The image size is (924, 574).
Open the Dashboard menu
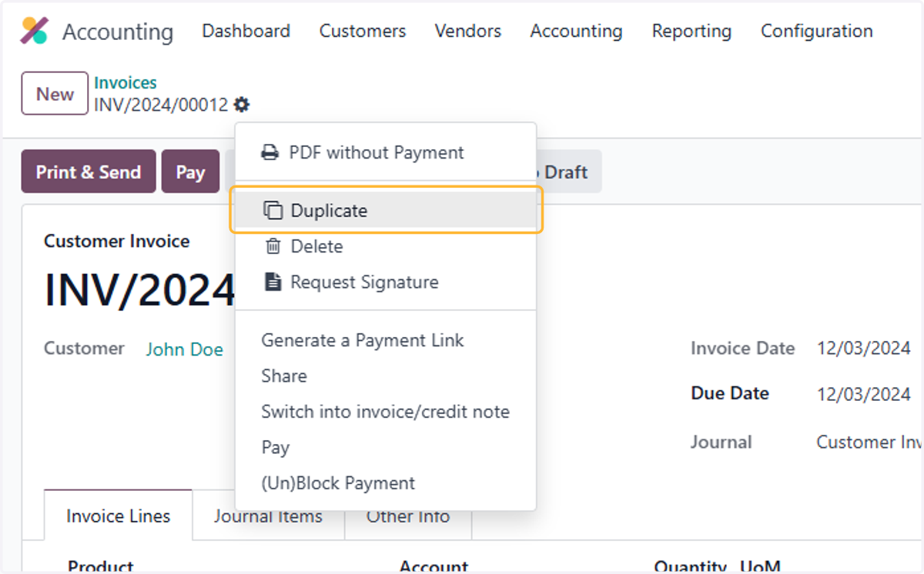246,31
